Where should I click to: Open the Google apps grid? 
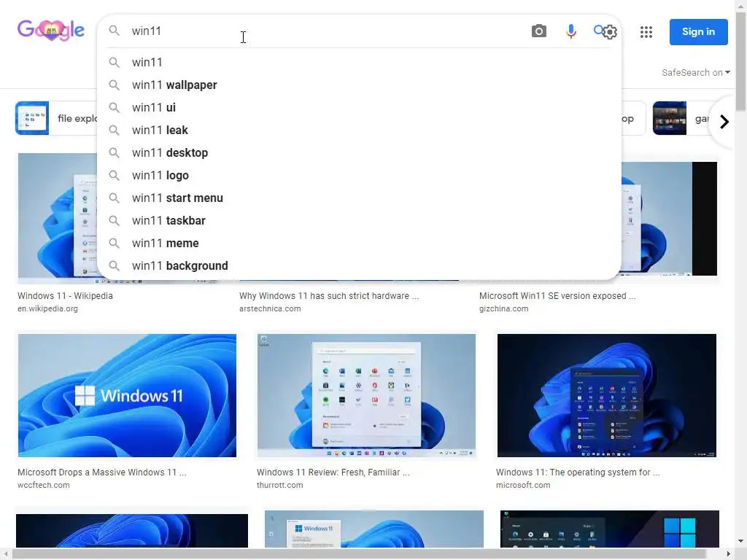pyautogui.click(x=646, y=32)
